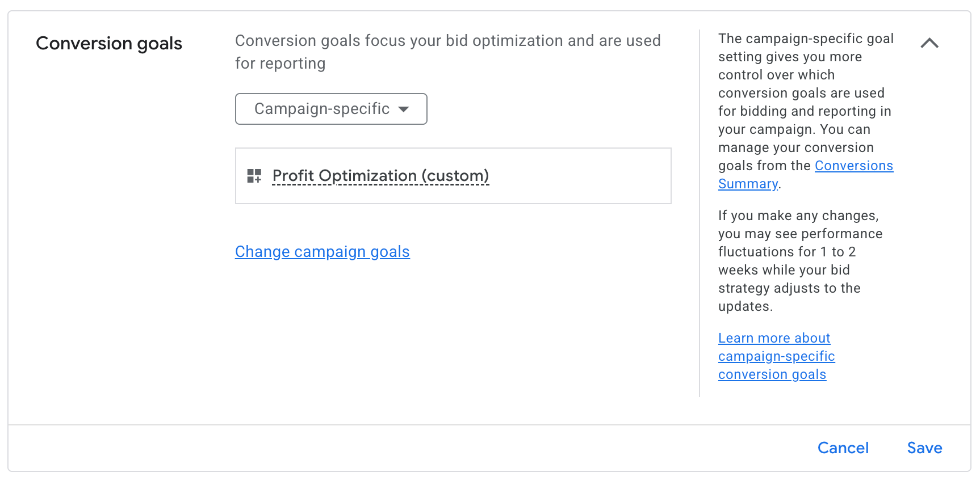This screenshot has height=481, width=980.
Task: Click empty space inside the goal box
Action: pos(579,176)
